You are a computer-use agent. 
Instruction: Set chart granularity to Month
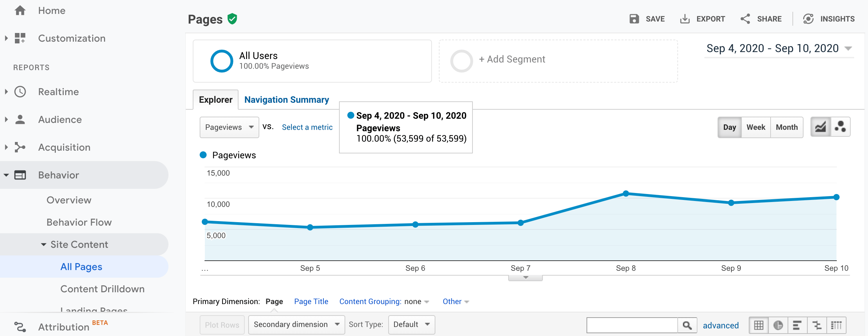pyautogui.click(x=787, y=127)
